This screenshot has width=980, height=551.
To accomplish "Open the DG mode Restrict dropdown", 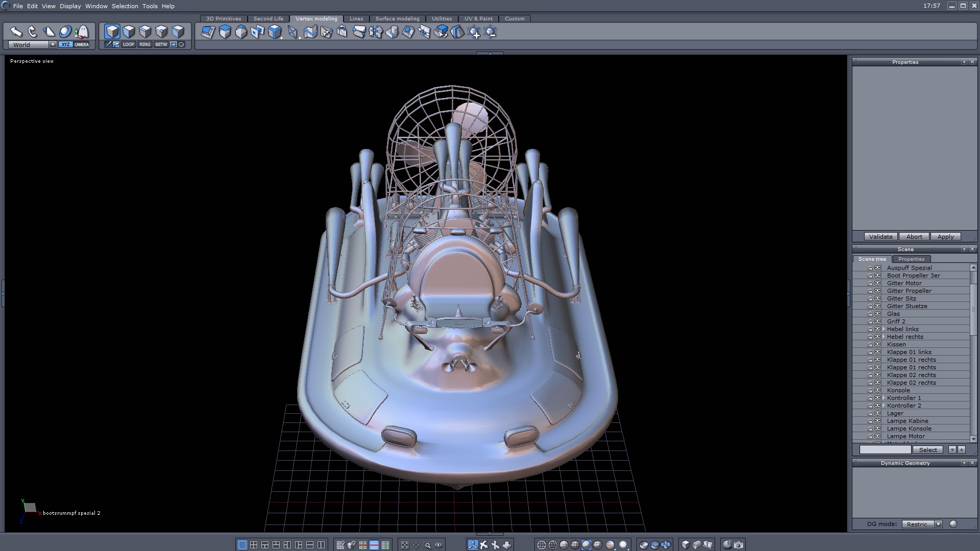I will [938, 524].
